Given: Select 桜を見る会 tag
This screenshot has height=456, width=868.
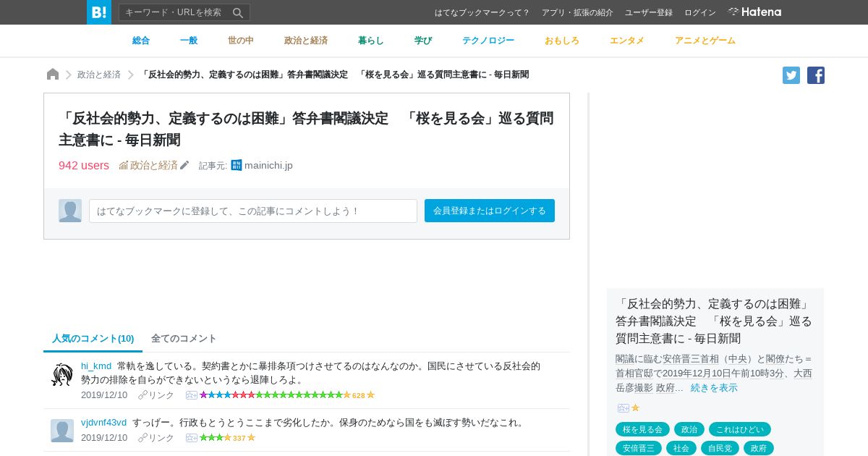Looking at the screenshot, I should (x=642, y=429).
